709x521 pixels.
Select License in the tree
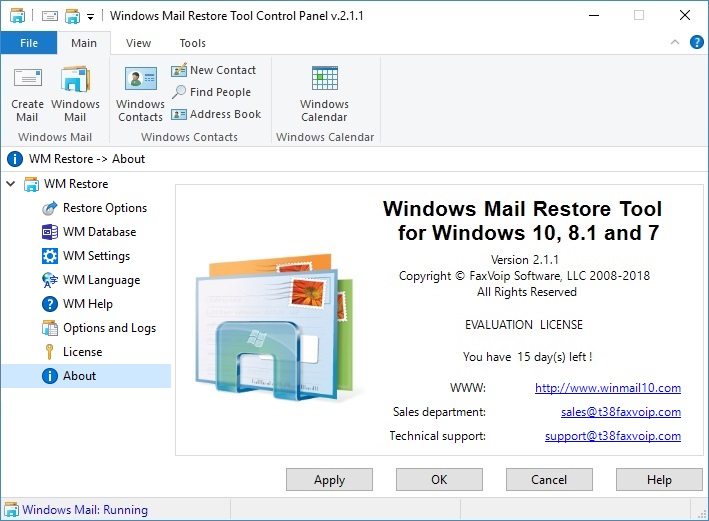click(x=82, y=352)
